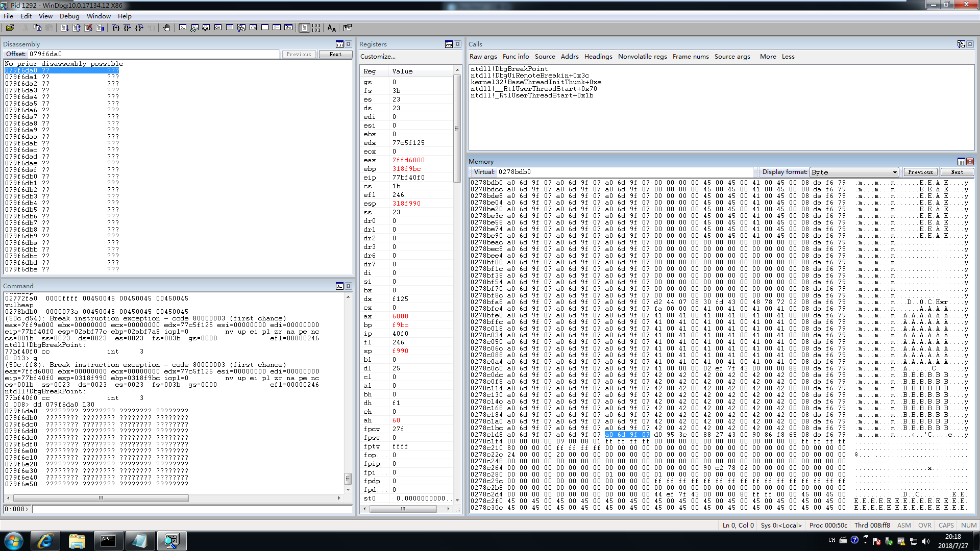Click the Memory Virtual address field

pos(625,172)
